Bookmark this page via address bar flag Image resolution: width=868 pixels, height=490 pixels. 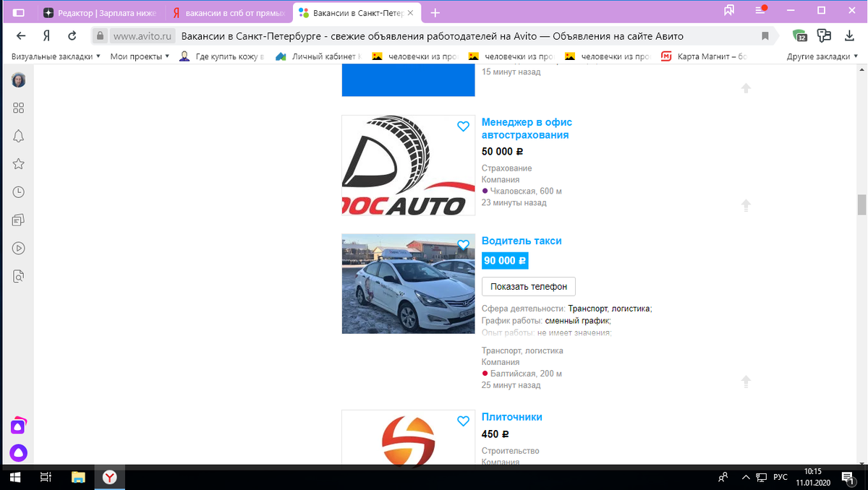coord(765,36)
